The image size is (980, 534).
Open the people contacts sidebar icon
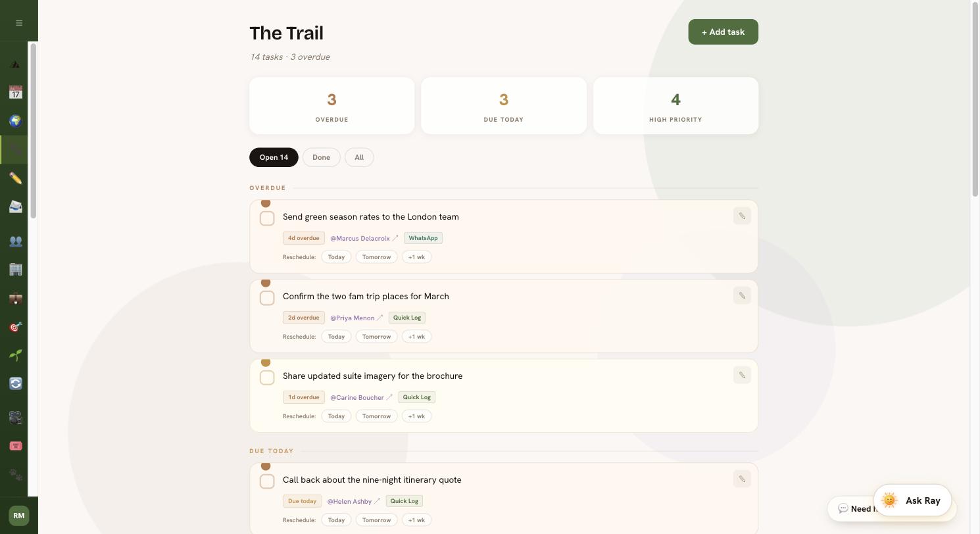[x=16, y=241]
